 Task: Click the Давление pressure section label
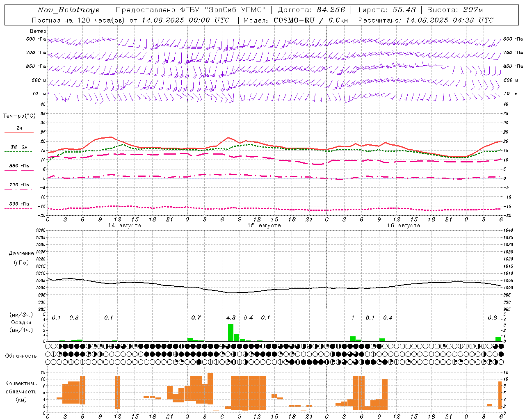click(x=21, y=253)
